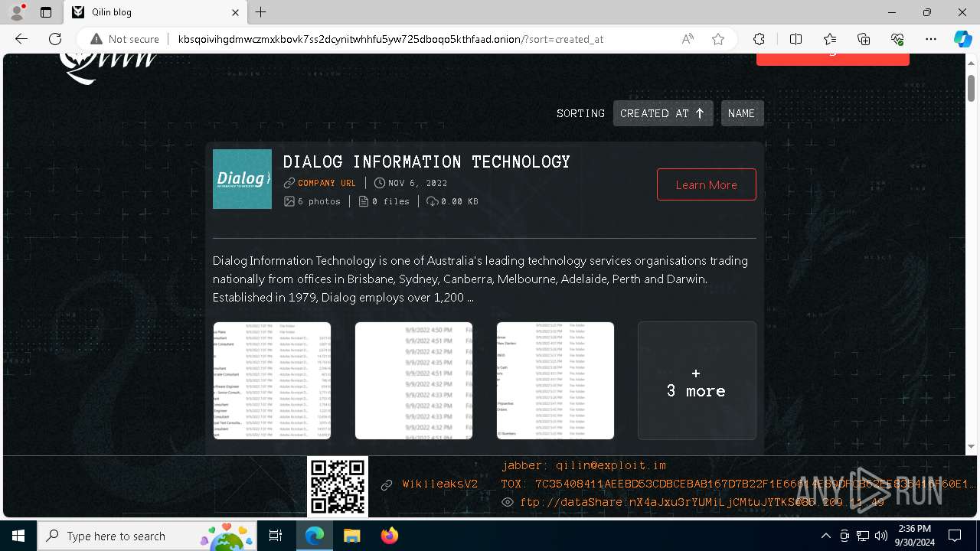Click the Learn More button

click(706, 184)
